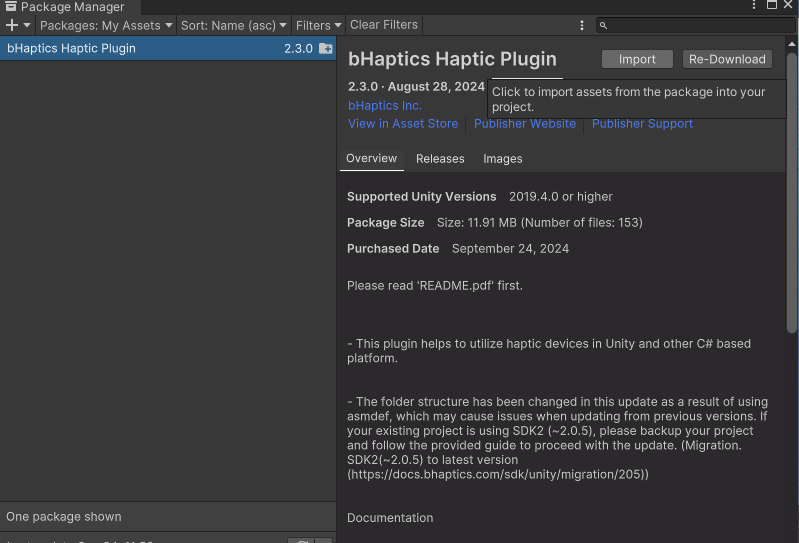Click the plus icon to add package
Screen dimensions: 799x543
coord(12,25)
